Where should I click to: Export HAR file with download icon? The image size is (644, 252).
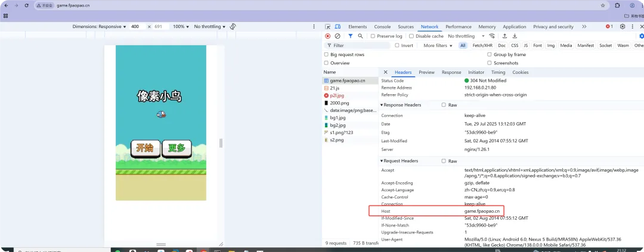[515, 36]
